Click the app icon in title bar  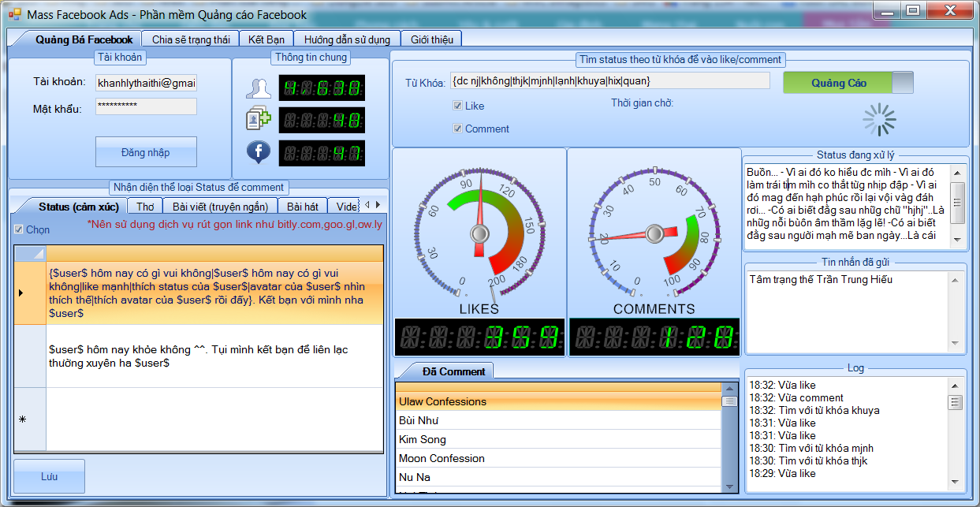point(14,14)
